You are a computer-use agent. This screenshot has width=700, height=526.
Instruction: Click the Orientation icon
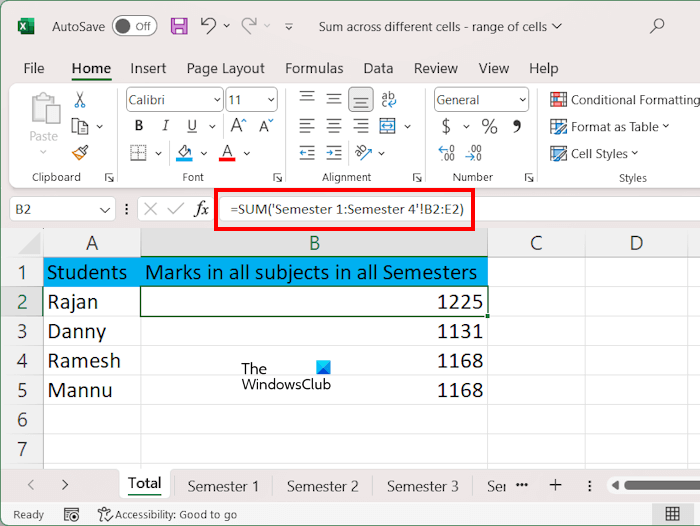point(363,153)
